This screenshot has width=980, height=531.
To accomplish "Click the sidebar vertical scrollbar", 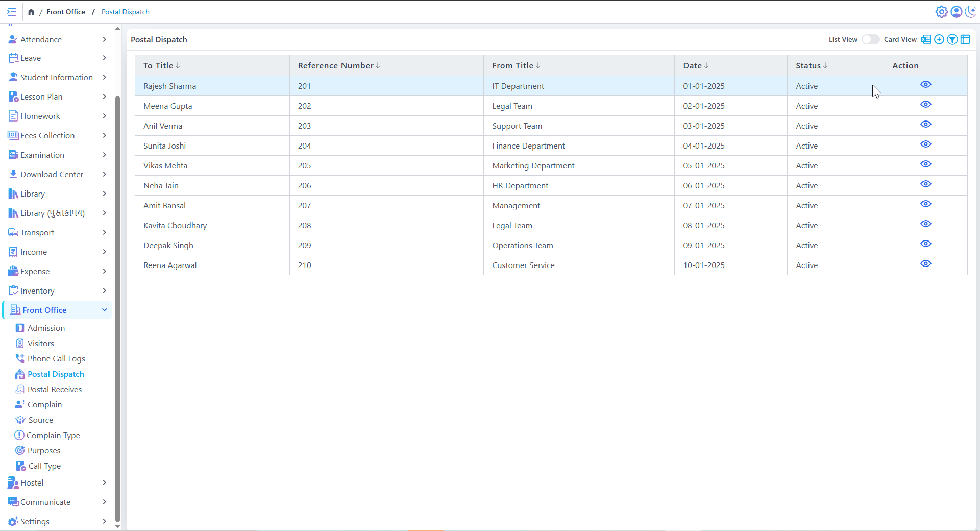I will click(117, 306).
